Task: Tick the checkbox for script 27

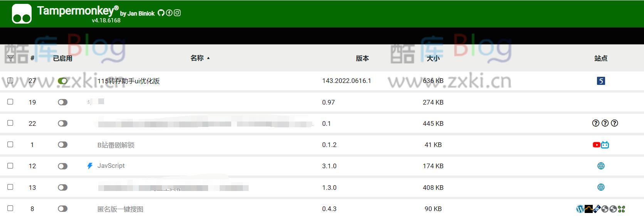Action: click(x=10, y=80)
